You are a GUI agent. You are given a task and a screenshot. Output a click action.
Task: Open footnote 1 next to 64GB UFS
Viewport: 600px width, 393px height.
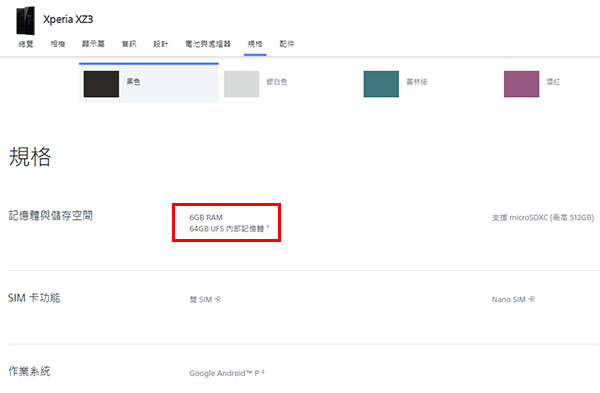click(x=268, y=227)
